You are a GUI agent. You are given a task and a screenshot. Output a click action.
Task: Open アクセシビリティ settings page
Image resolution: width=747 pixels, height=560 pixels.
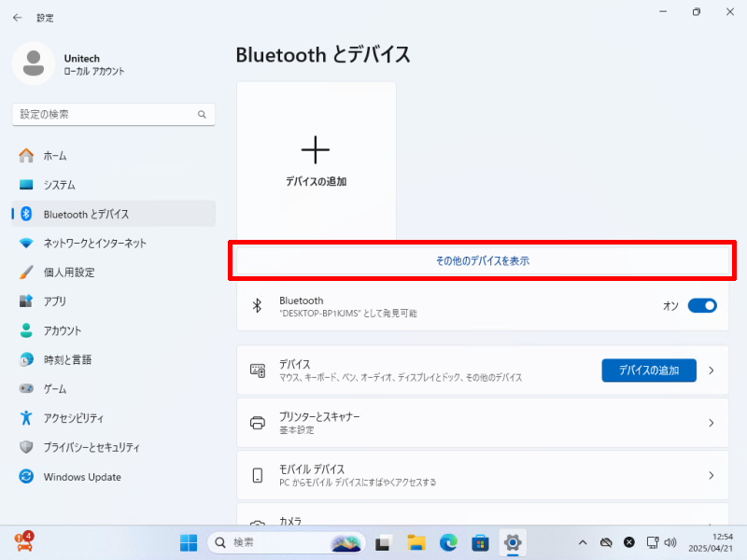113,418
